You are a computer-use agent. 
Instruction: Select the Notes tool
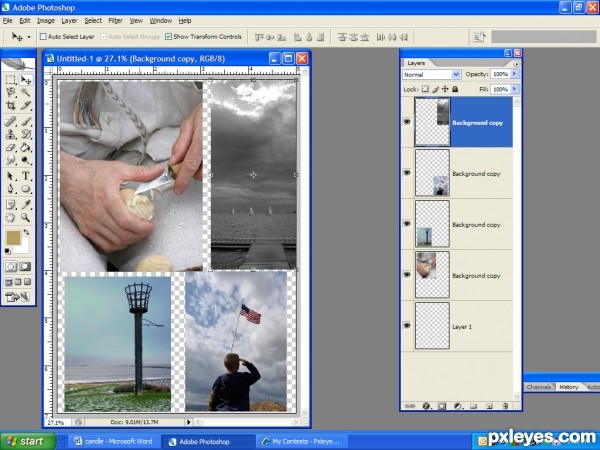pos(11,205)
